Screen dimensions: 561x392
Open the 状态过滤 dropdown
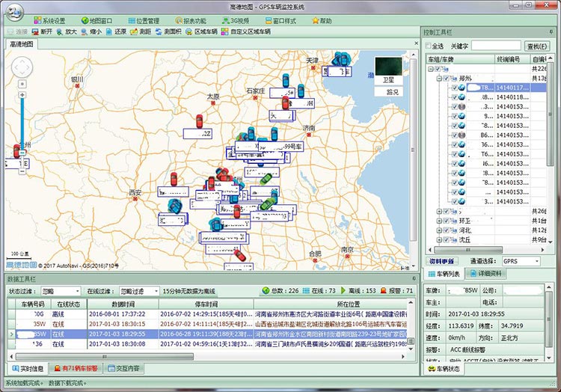coord(61,292)
